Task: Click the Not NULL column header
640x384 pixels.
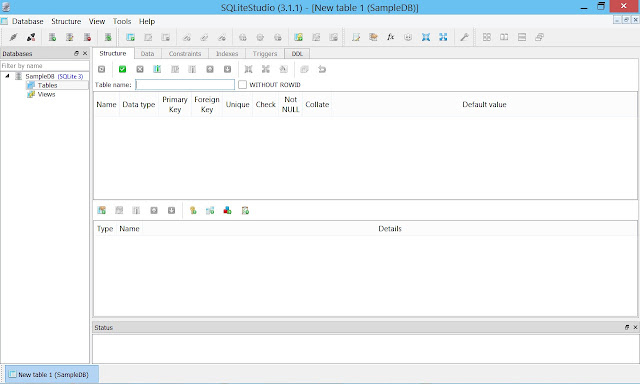Action: coord(291,104)
